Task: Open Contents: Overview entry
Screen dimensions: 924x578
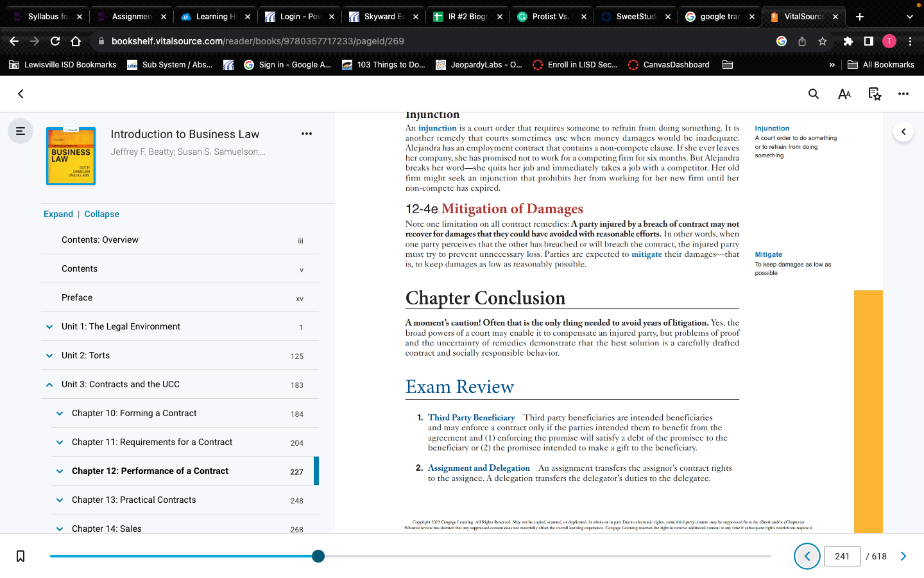Action: pos(180,240)
